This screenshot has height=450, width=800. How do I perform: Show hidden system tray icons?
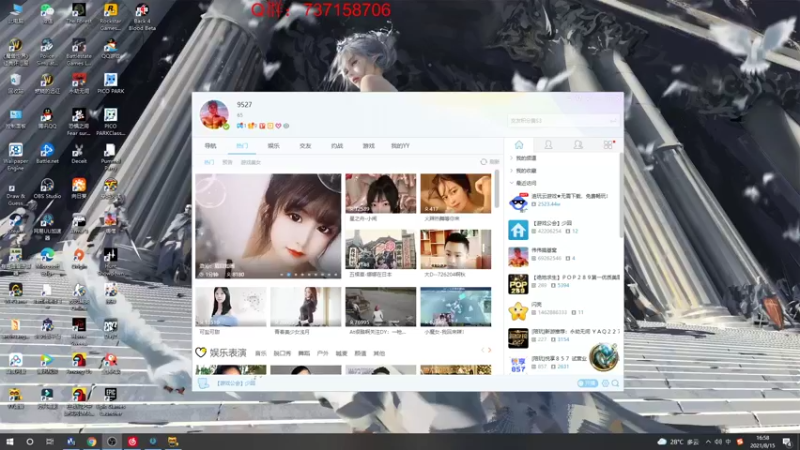coord(708,442)
